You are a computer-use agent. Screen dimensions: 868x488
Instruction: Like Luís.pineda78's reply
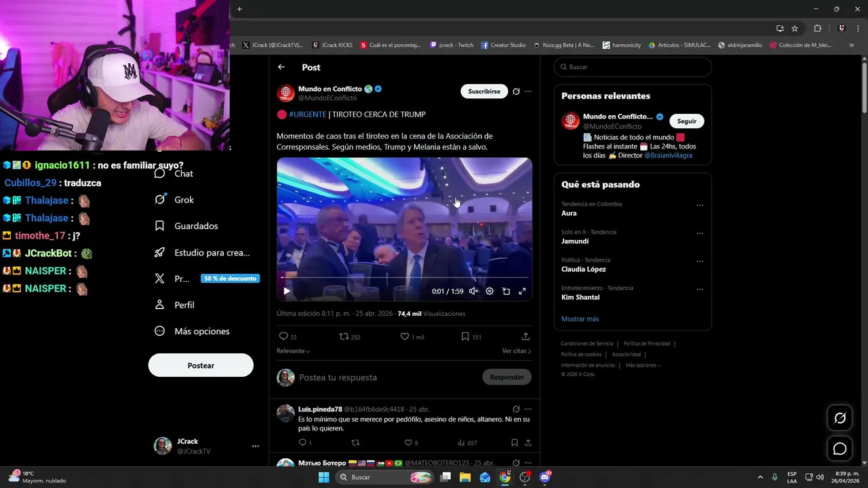411,443
